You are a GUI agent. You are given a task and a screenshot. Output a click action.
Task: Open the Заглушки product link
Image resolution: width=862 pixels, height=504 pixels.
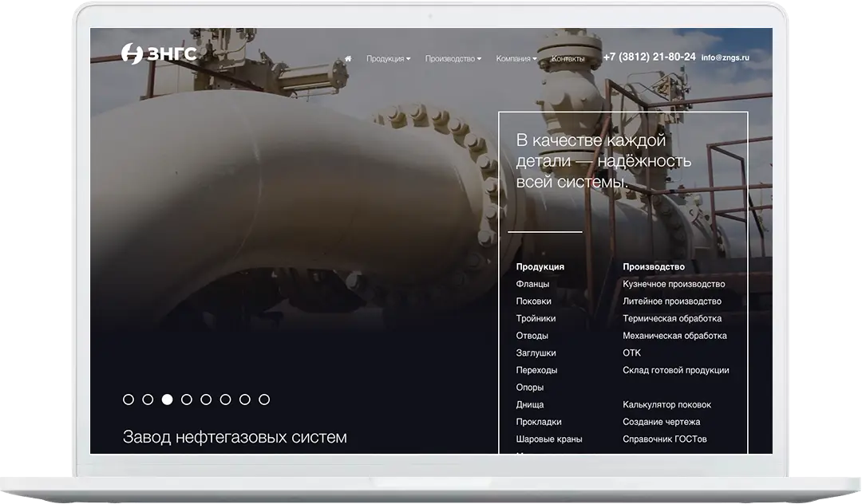click(536, 353)
